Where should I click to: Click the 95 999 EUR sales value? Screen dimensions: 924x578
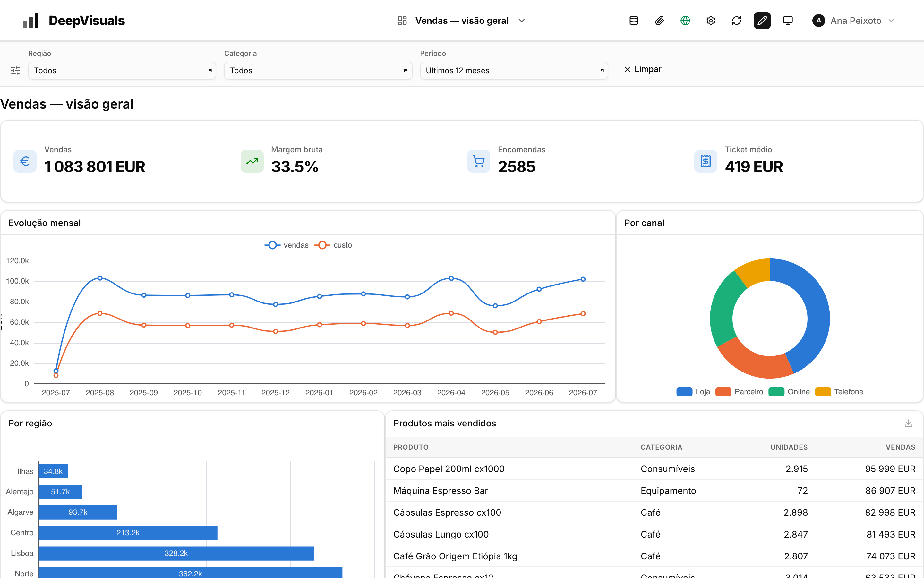click(890, 469)
